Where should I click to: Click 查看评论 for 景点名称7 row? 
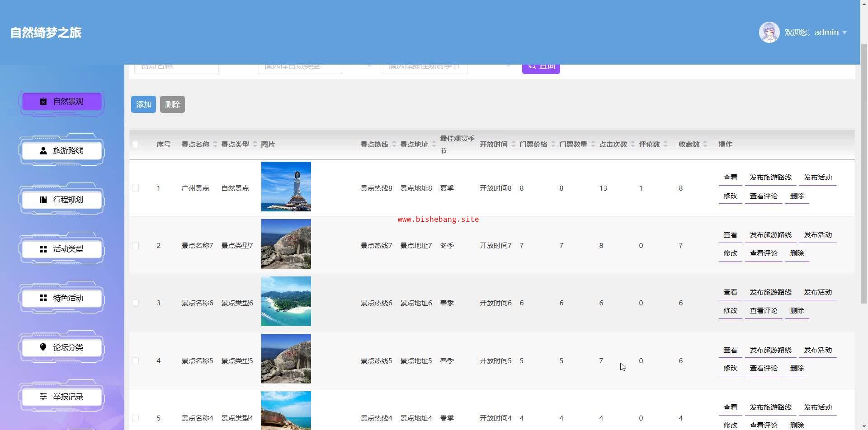coord(763,253)
